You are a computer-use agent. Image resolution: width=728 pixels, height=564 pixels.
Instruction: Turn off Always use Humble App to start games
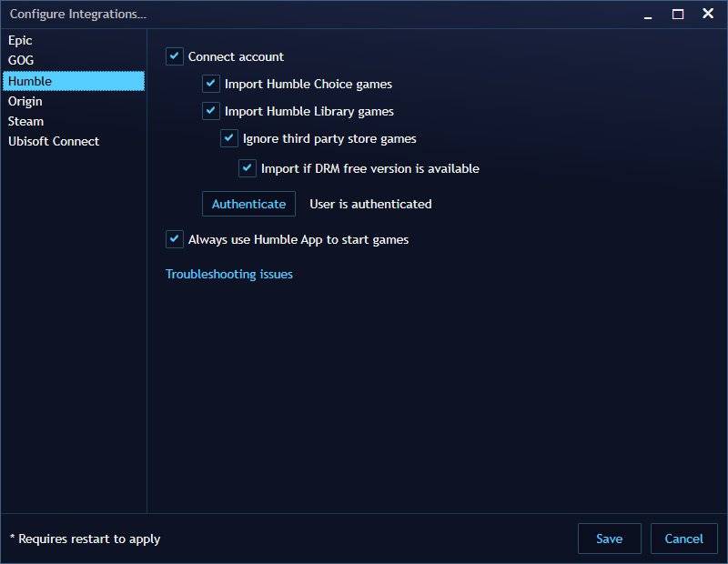(x=173, y=239)
